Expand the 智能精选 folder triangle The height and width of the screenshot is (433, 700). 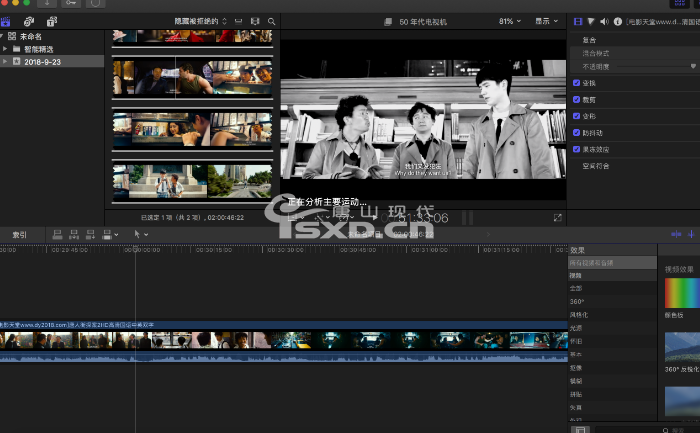[x=5, y=49]
